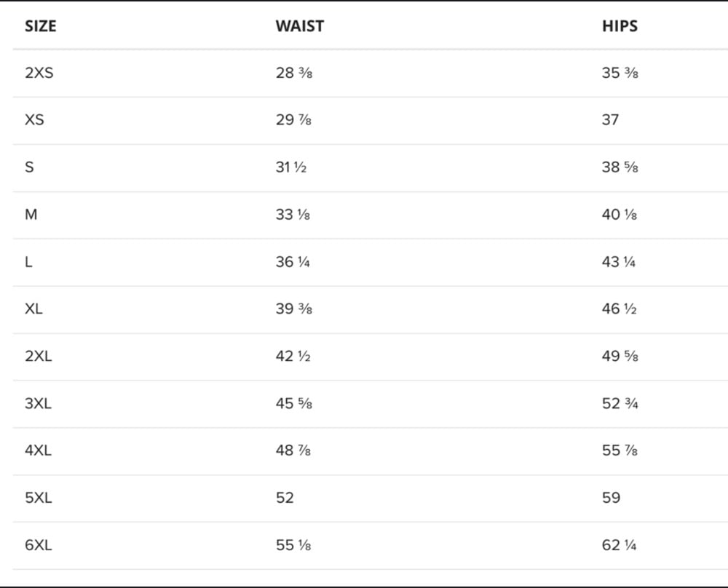
Task: Click the waist value 52
Action: (x=285, y=498)
